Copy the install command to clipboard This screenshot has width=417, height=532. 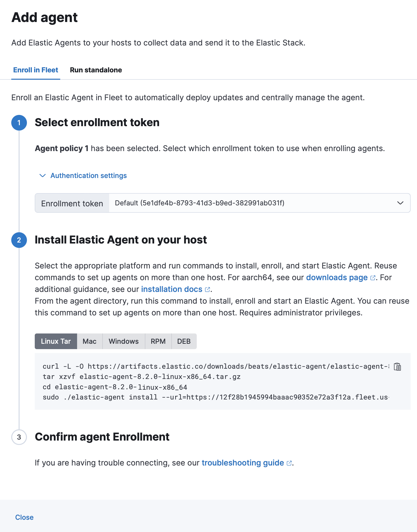[398, 366]
